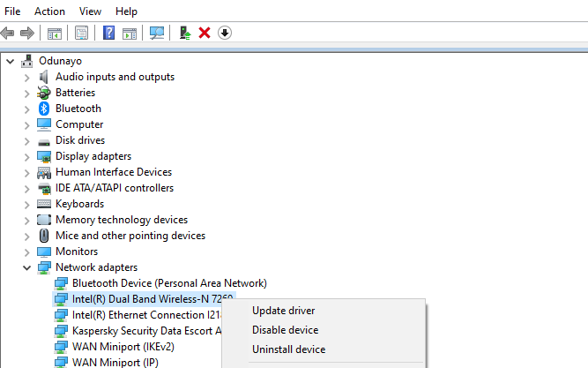The image size is (588, 368).
Task: Click the red X Uninstall device icon
Action: click(205, 33)
